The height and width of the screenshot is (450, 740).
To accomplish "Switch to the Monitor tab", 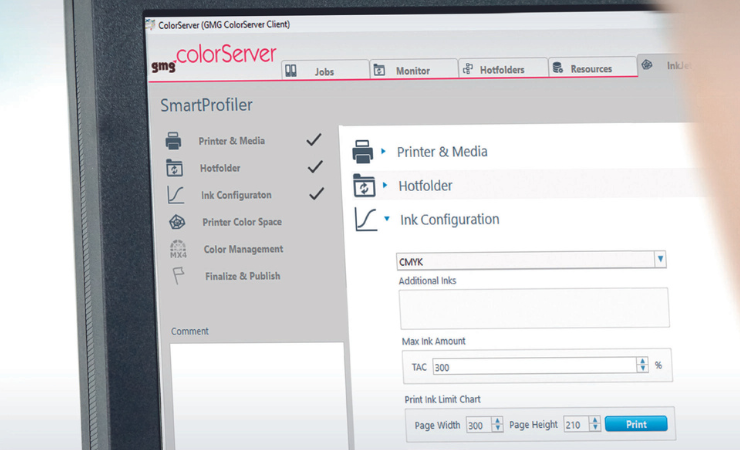I will pos(413,69).
